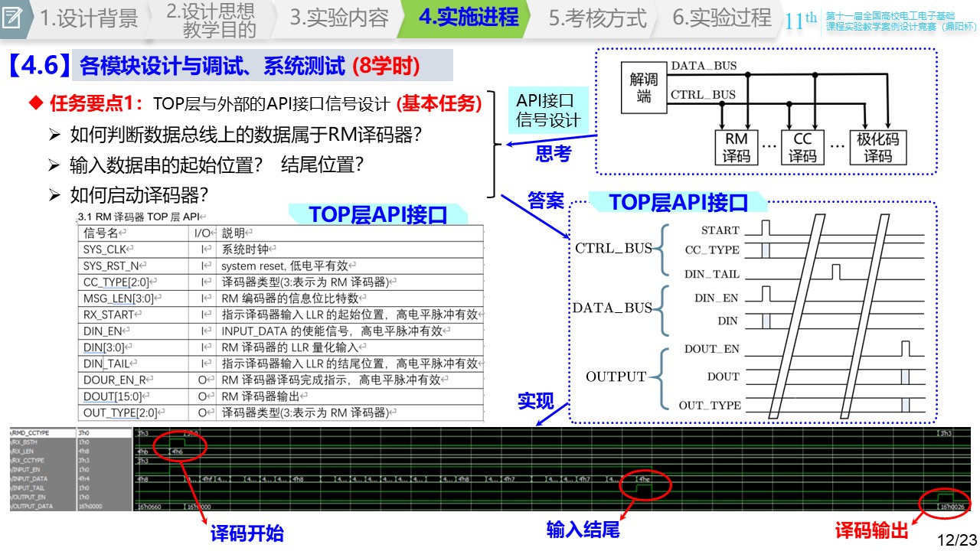This screenshot has width=980, height=551.
Task: Select the CC译码 block in the diagram
Action: 803,147
